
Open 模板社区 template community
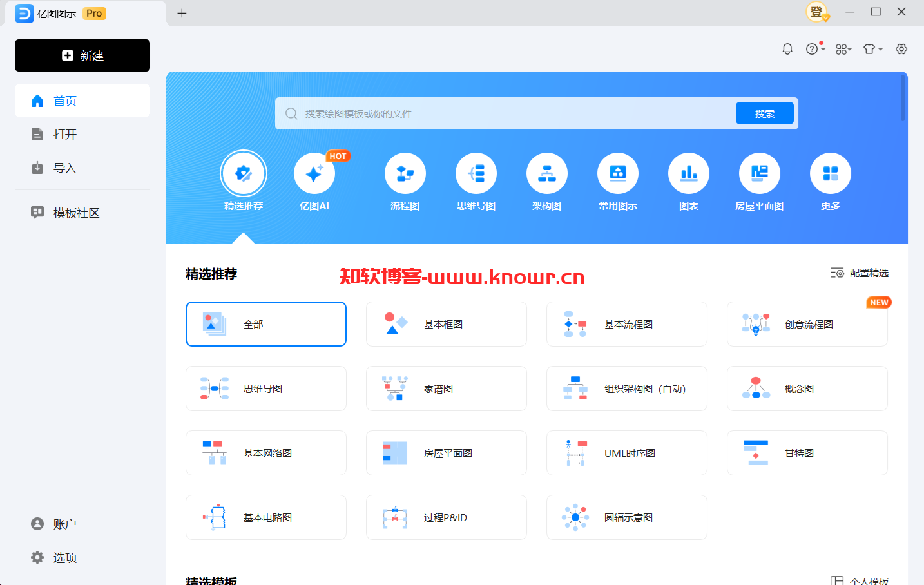(82, 213)
